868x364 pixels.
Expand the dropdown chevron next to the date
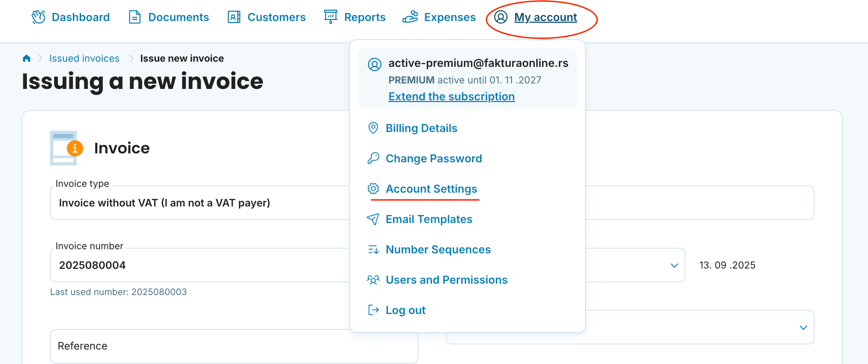tap(674, 265)
